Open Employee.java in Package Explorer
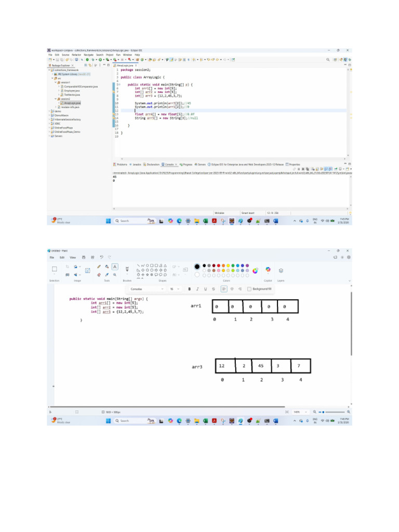Image resolution: width=399 pixels, height=532 pixels. point(72,90)
